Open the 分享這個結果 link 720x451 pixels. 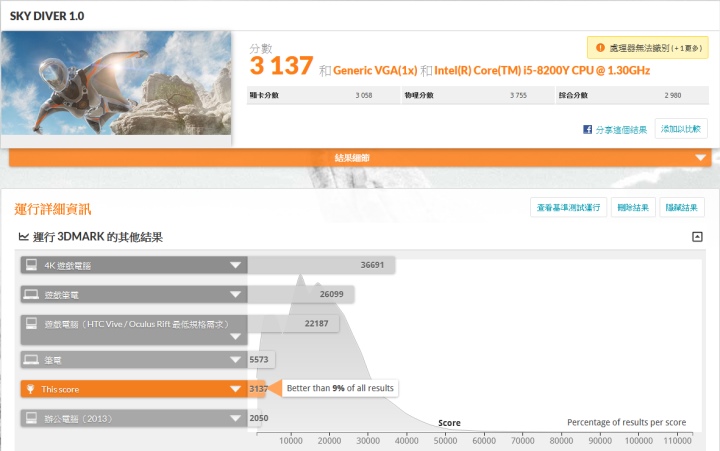tap(622, 130)
